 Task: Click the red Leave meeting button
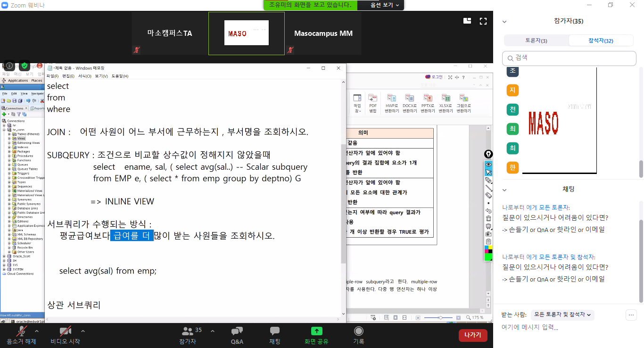[x=472, y=335]
